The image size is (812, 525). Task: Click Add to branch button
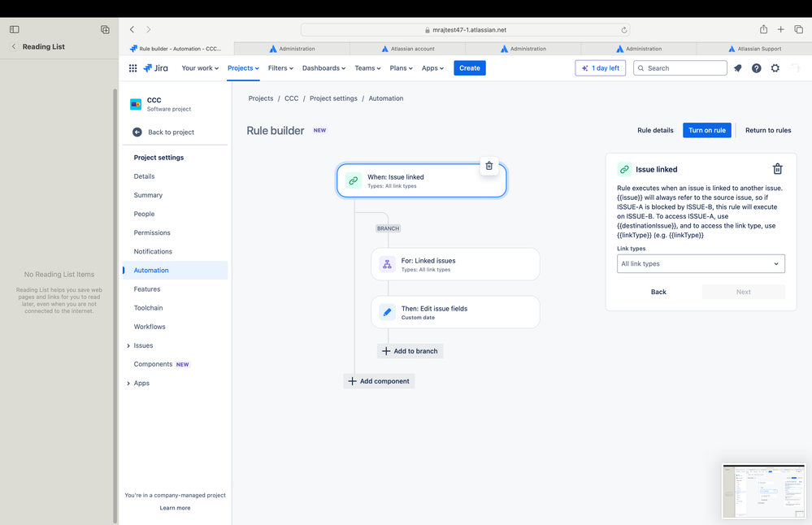410,351
